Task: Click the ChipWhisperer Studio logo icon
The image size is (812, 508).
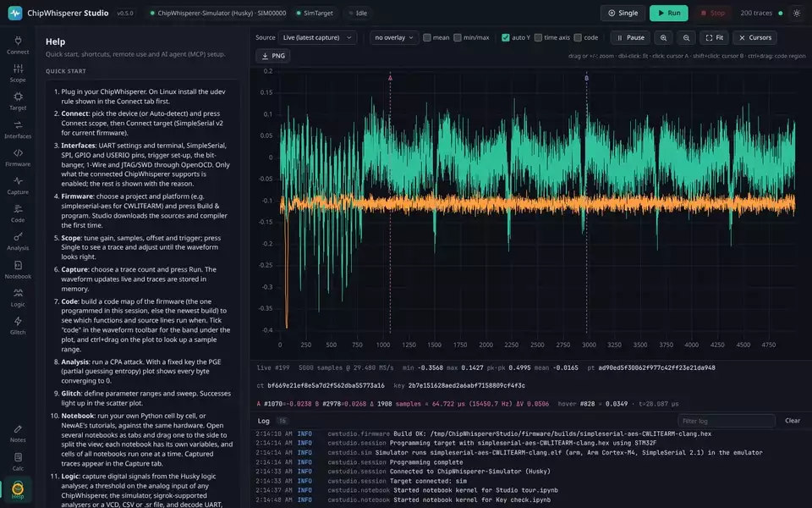Action: coord(15,13)
